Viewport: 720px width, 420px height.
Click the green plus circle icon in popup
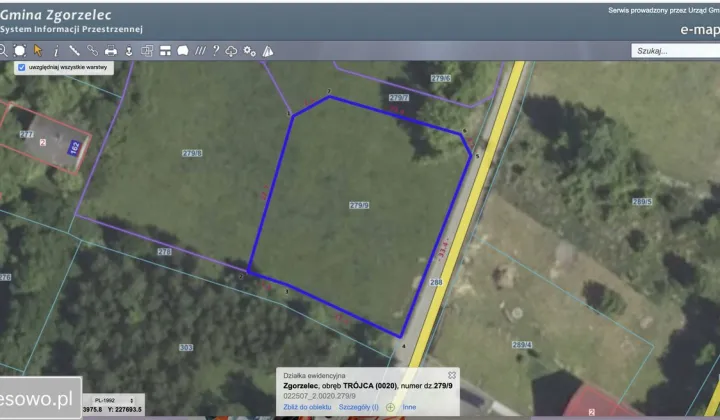coord(390,407)
